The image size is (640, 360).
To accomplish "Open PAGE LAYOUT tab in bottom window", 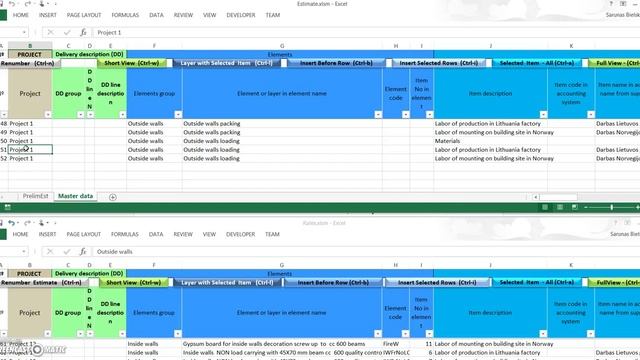I will (84, 234).
